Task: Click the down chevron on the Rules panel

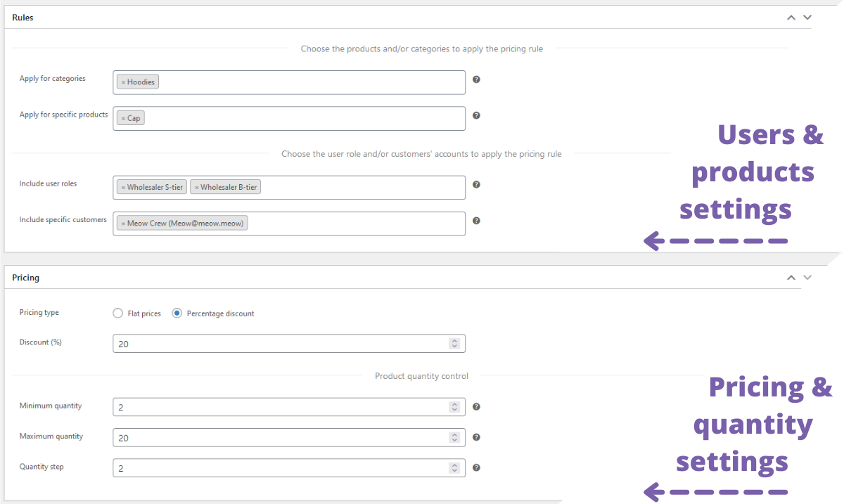Action: 807,17
